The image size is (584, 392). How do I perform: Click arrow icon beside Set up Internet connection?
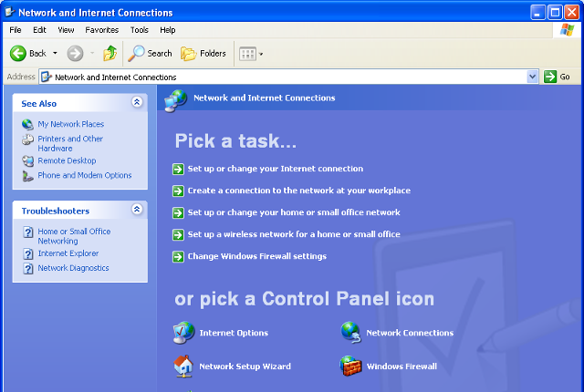point(178,169)
